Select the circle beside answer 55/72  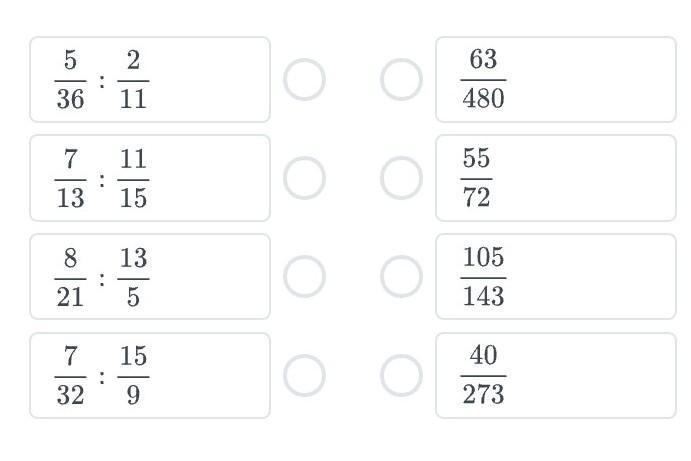tap(401, 178)
